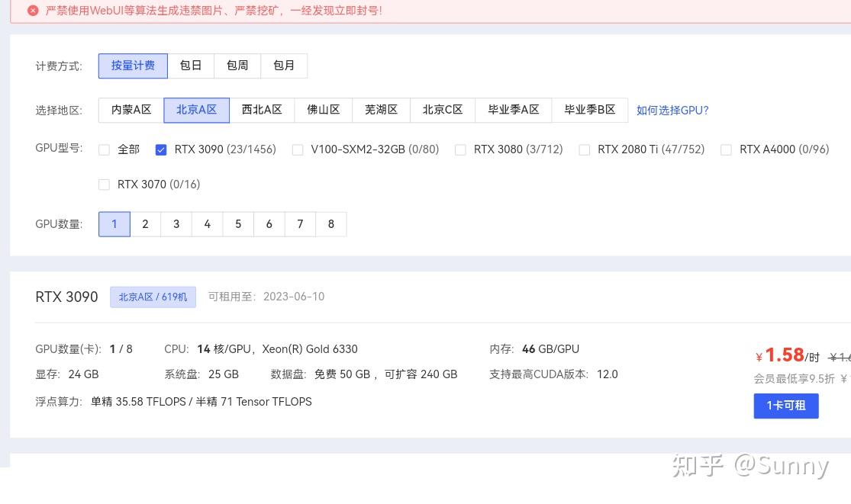Open the 如何选择GPU? help link

pos(672,111)
